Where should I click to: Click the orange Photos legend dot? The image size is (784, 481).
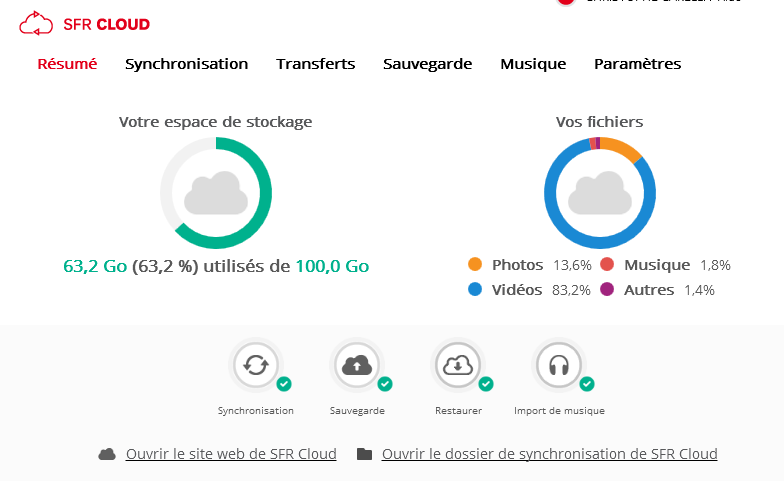tap(475, 265)
